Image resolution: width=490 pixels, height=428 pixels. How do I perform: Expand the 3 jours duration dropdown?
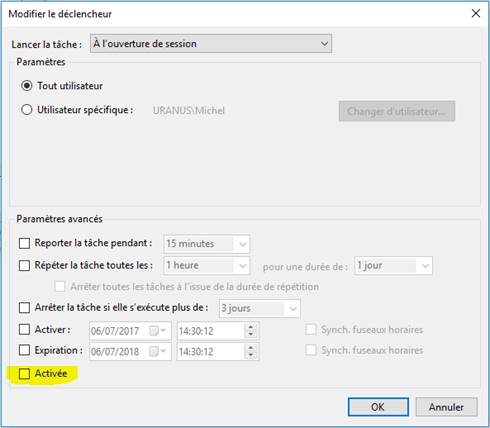259,308
